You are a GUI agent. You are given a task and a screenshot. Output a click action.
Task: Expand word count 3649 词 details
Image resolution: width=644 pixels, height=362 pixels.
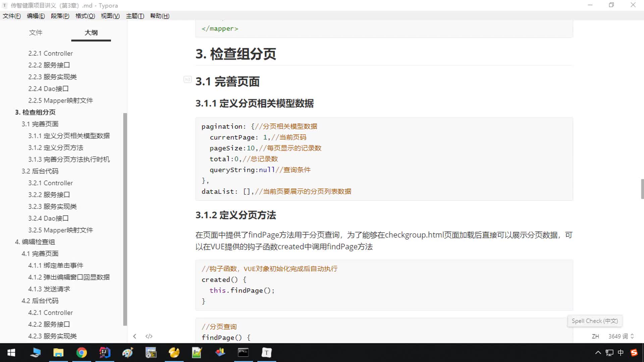621,336
